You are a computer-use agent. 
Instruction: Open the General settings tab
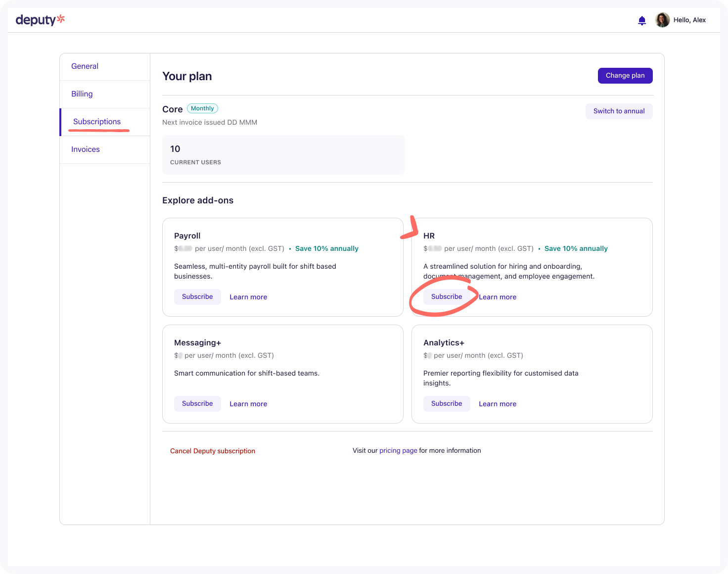click(85, 66)
